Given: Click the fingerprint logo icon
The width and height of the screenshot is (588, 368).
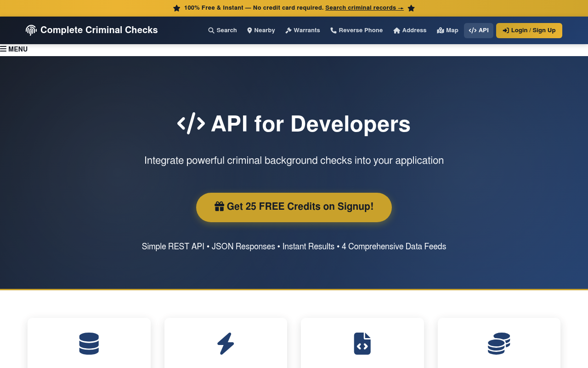Looking at the screenshot, I should pyautogui.click(x=31, y=30).
